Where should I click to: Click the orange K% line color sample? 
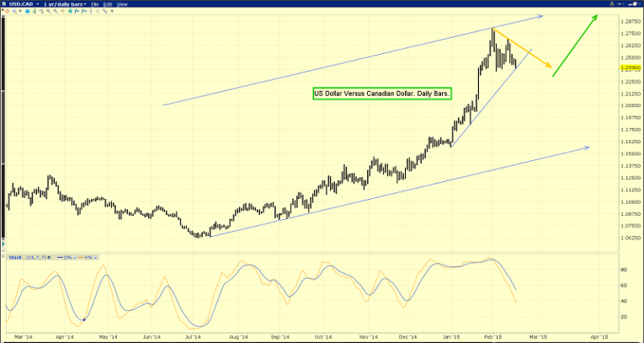[81, 257]
